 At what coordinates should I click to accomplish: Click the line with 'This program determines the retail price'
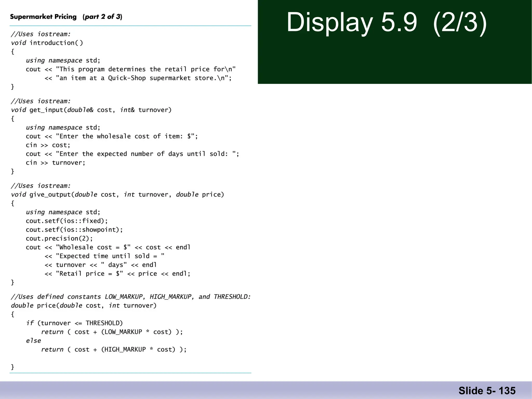tap(131, 69)
